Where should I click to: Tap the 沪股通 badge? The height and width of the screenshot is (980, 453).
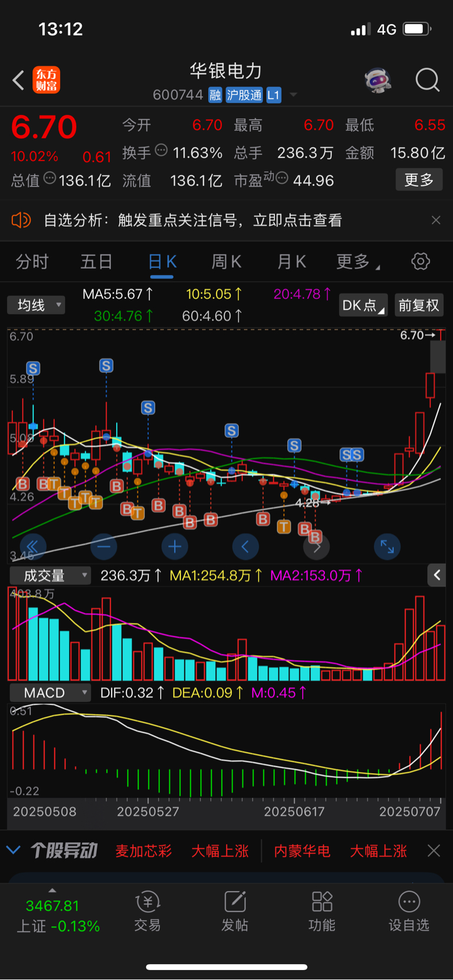244,95
